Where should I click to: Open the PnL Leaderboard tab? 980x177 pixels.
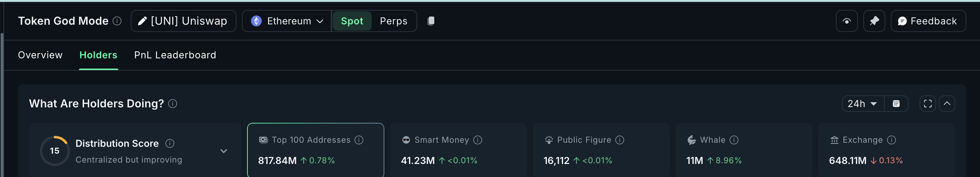pyautogui.click(x=175, y=55)
